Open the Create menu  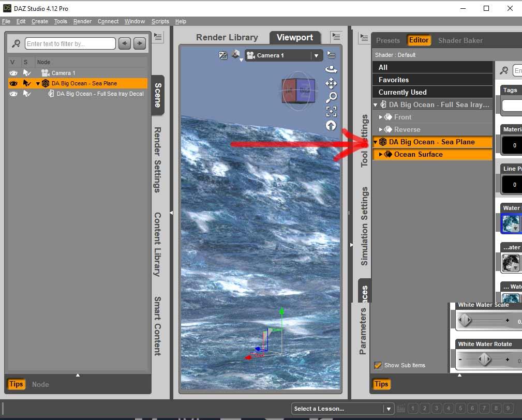[40, 21]
